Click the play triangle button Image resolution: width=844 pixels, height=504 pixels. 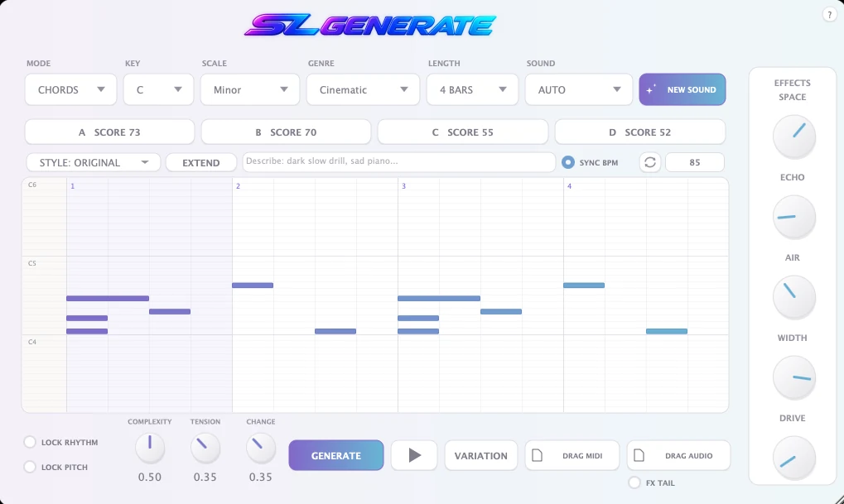tap(414, 455)
